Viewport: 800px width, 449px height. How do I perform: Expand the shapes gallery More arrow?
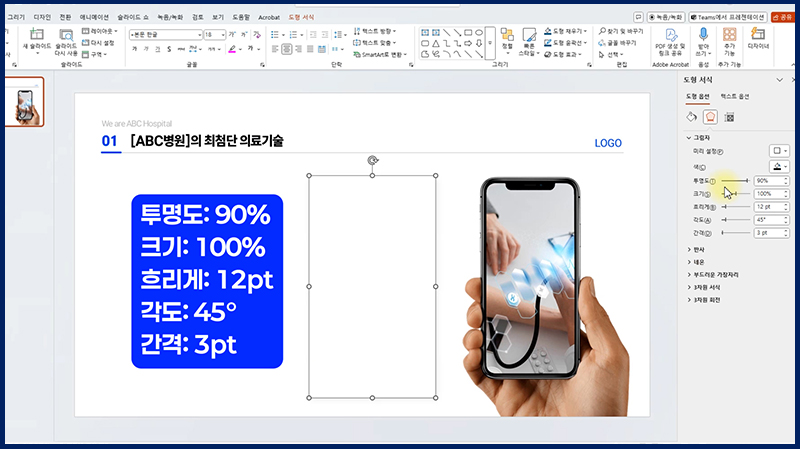pos(490,43)
